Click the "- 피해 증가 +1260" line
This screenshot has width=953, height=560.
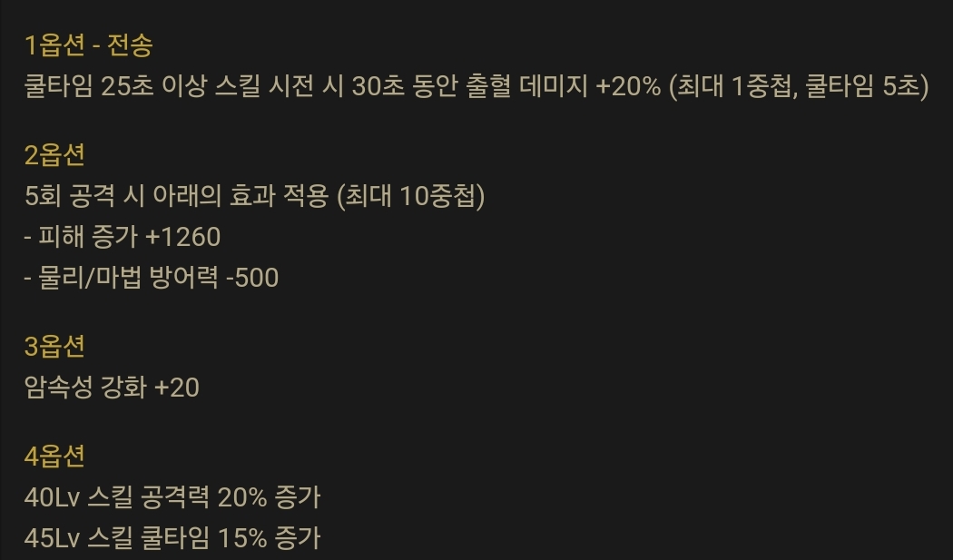click(123, 237)
